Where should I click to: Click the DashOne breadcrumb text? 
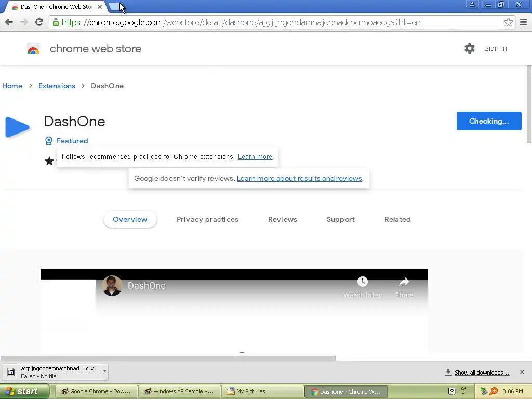pyautogui.click(x=107, y=86)
